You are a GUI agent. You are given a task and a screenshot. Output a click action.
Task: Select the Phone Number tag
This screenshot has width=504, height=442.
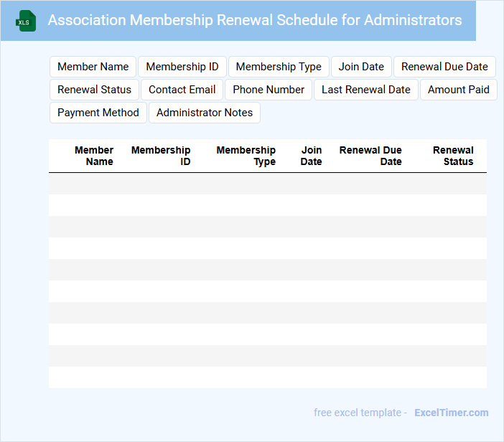pyautogui.click(x=269, y=90)
